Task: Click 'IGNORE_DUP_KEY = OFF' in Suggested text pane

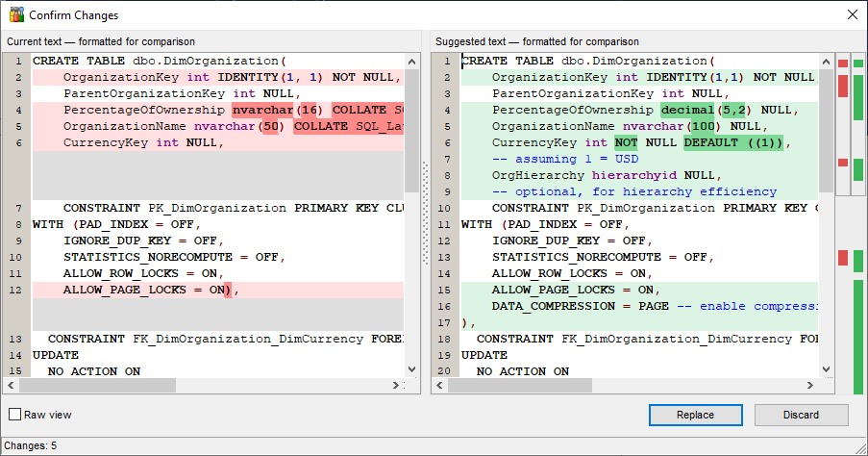Action: tap(568, 241)
